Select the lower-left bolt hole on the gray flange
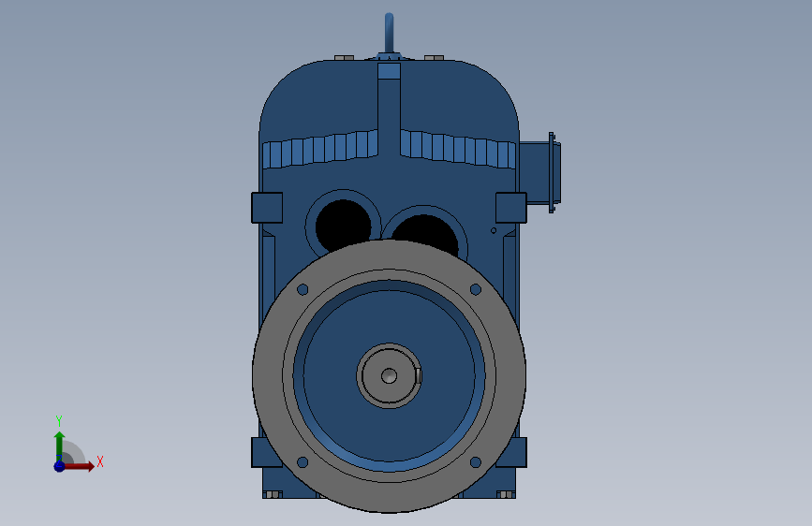The width and height of the screenshot is (812, 526). click(303, 462)
